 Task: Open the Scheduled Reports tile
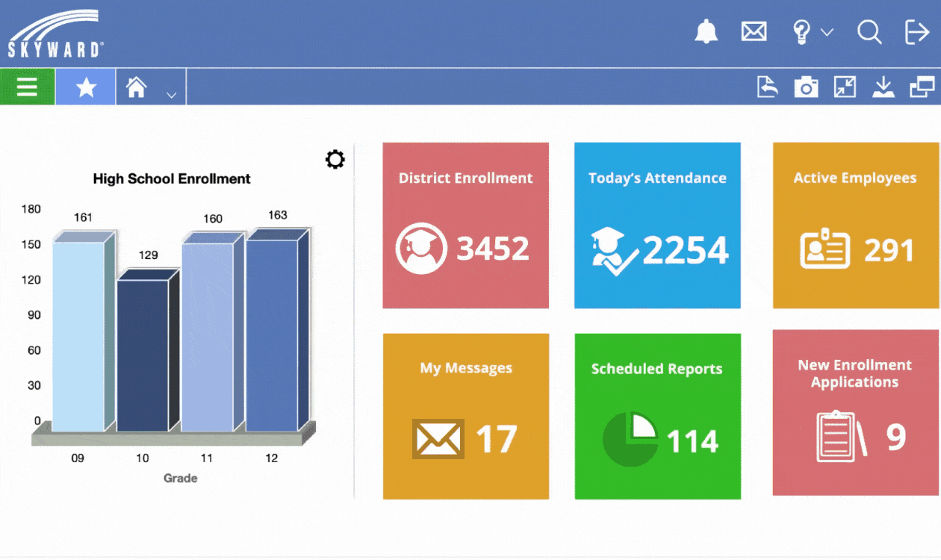[657, 417]
